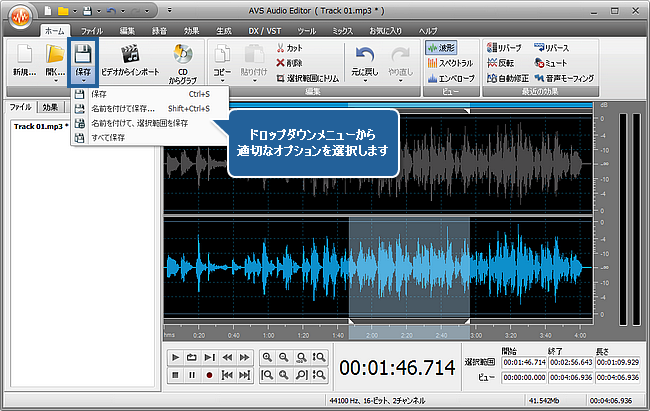Expand the Redo (やり直し) dropdown arrow

pyautogui.click(x=400, y=81)
